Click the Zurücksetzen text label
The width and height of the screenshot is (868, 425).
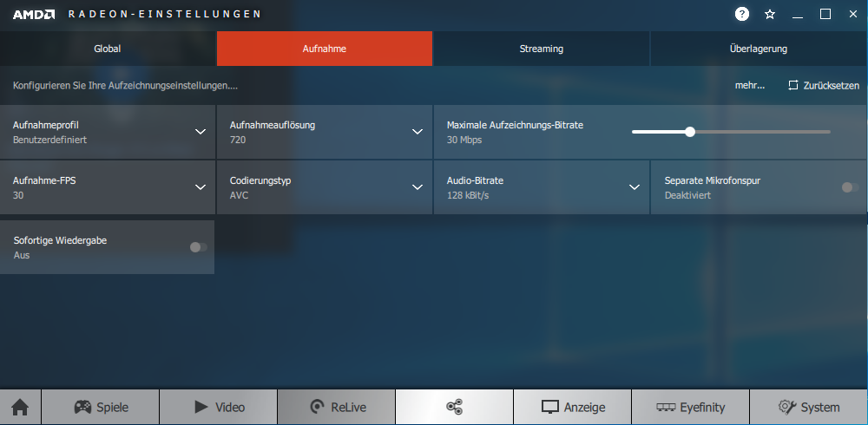point(831,86)
